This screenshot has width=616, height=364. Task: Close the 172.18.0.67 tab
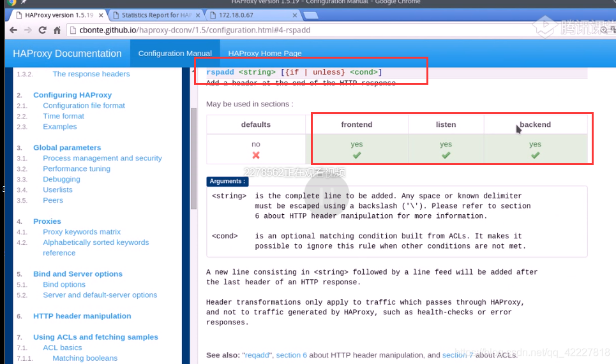[x=295, y=15]
